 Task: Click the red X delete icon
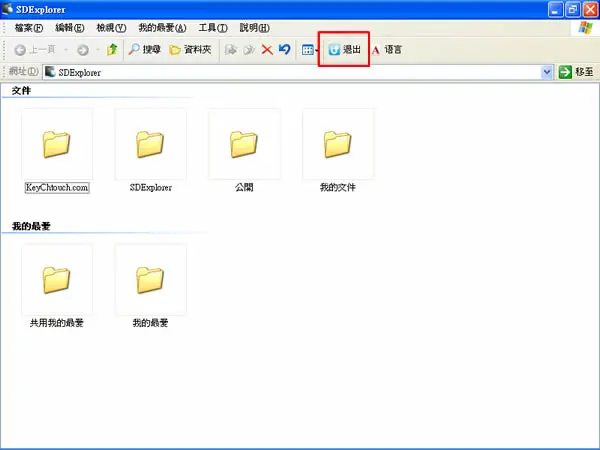[267, 49]
